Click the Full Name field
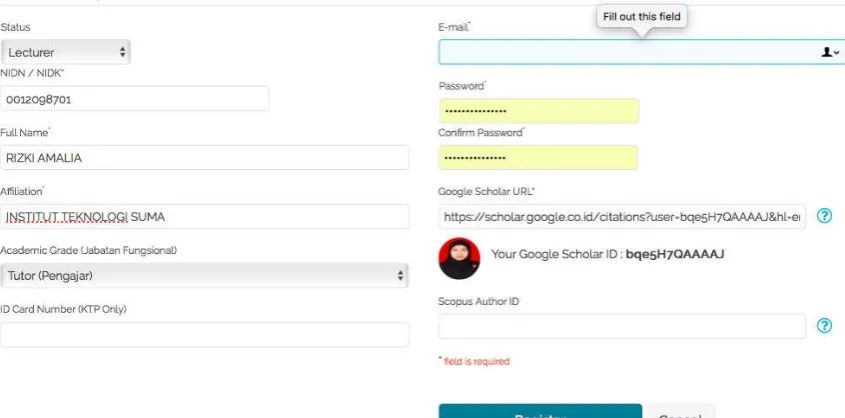Screen dimensions: 845x418 click(204, 157)
